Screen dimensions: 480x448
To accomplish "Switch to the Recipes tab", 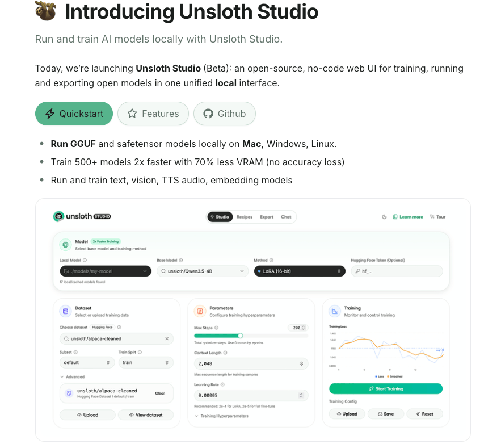I will pos(245,217).
